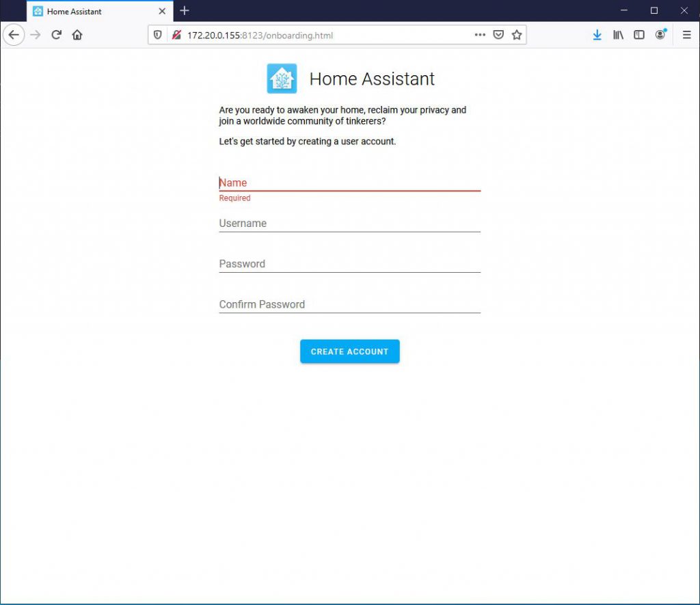Click the insecure connection padlock icon
This screenshot has height=605, width=700.
click(177, 35)
